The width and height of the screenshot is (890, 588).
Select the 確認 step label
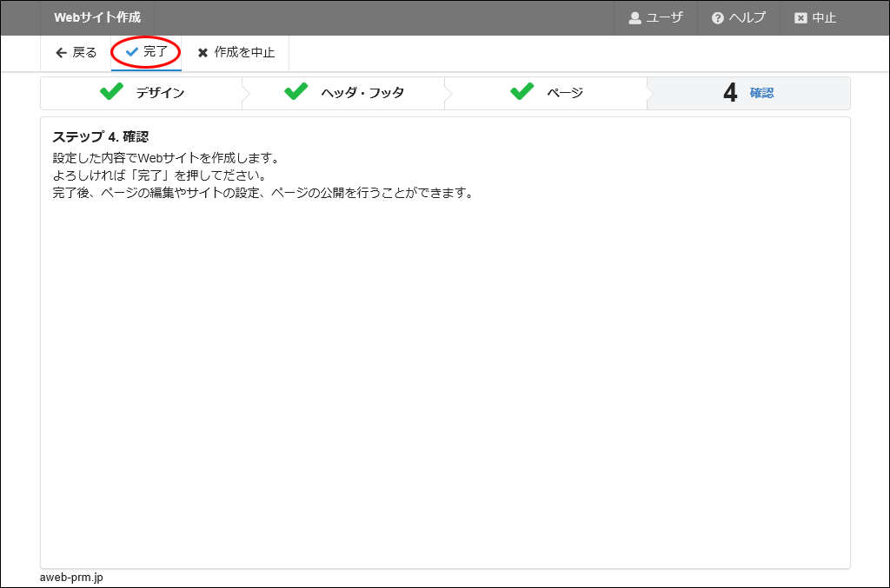[x=761, y=93]
